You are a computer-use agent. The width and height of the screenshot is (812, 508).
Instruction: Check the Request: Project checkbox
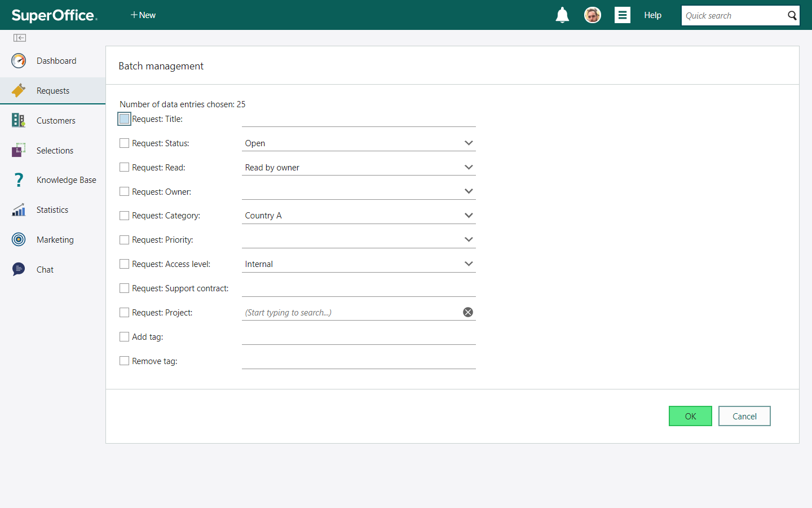click(125, 313)
